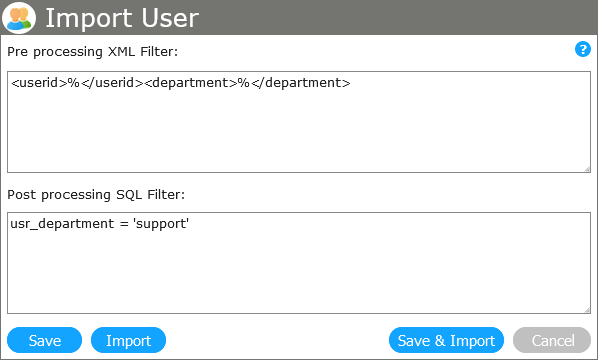Image resolution: width=598 pixels, height=360 pixels.
Task: Click the Pre processing XML Filter label
Action: tap(93, 52)
